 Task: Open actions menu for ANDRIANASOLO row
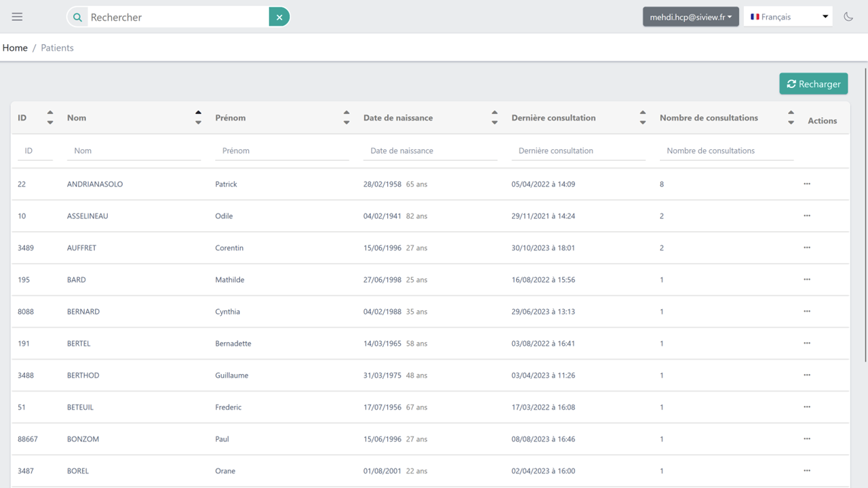[807, 184]
